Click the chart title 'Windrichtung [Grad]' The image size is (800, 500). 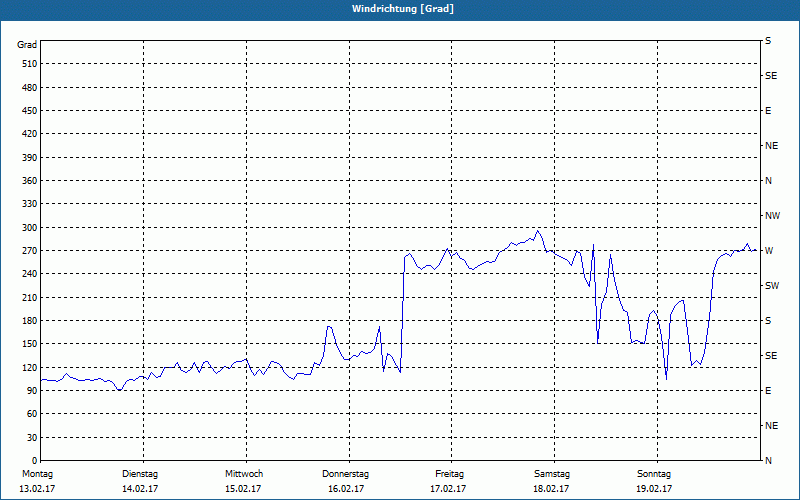403,9
